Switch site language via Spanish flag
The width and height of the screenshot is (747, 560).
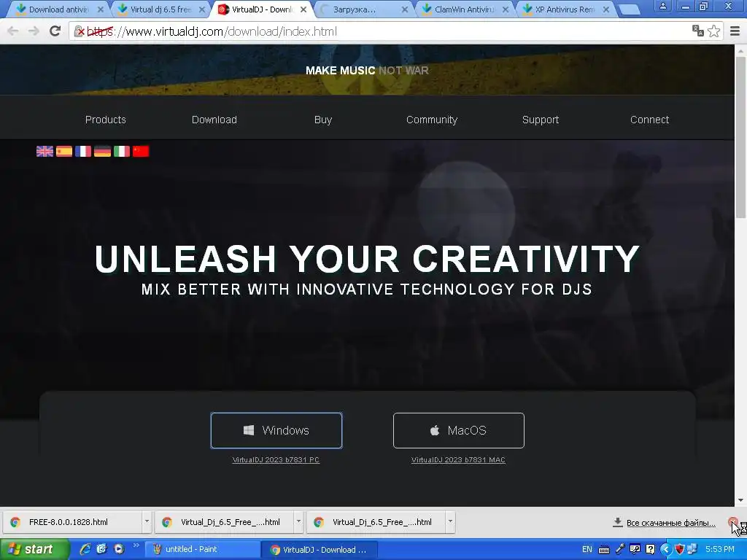point(64,152)
